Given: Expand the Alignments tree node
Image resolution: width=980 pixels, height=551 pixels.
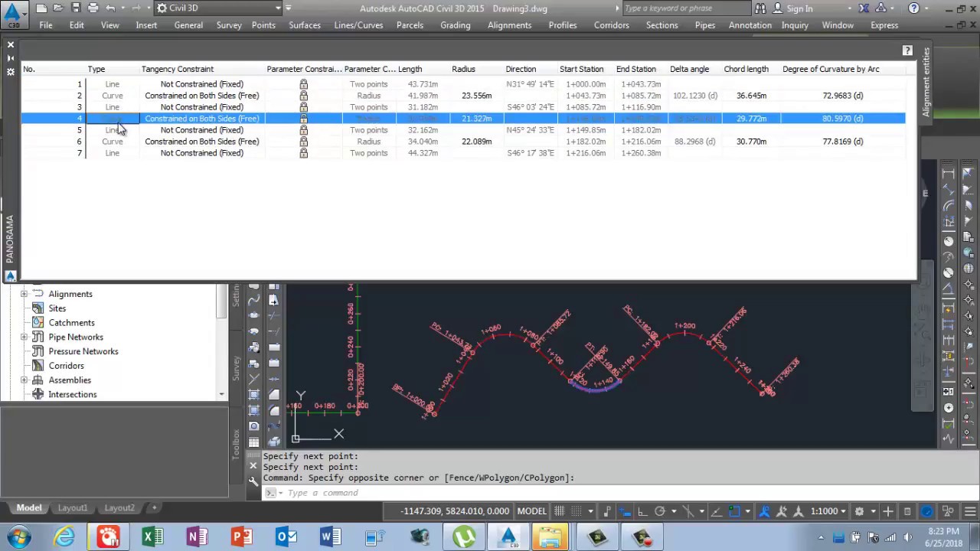Looking at the screenshot, I should click(24, 294).
